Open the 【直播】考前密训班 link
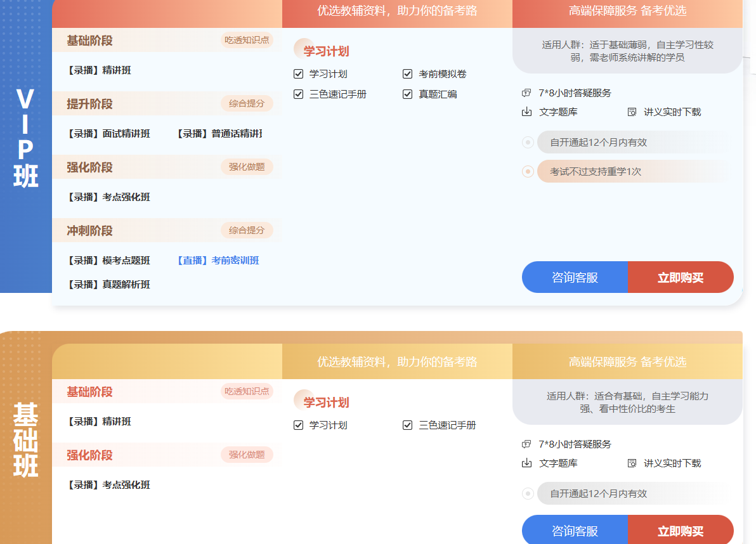Screen dimensions: 756x544 click(218, 261)
